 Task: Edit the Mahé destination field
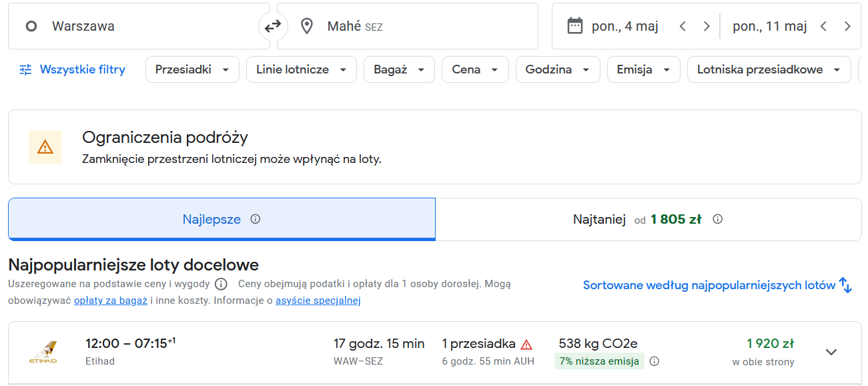[x=408, y=26]
